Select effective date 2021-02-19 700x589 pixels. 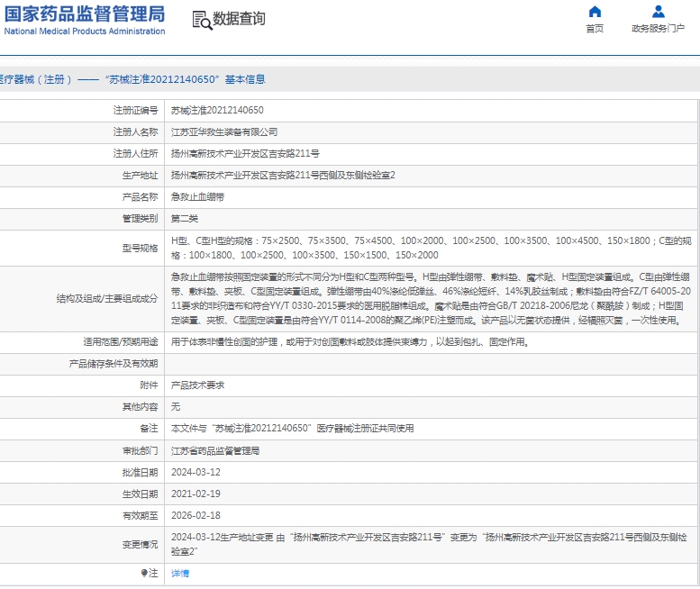(196, 494)
